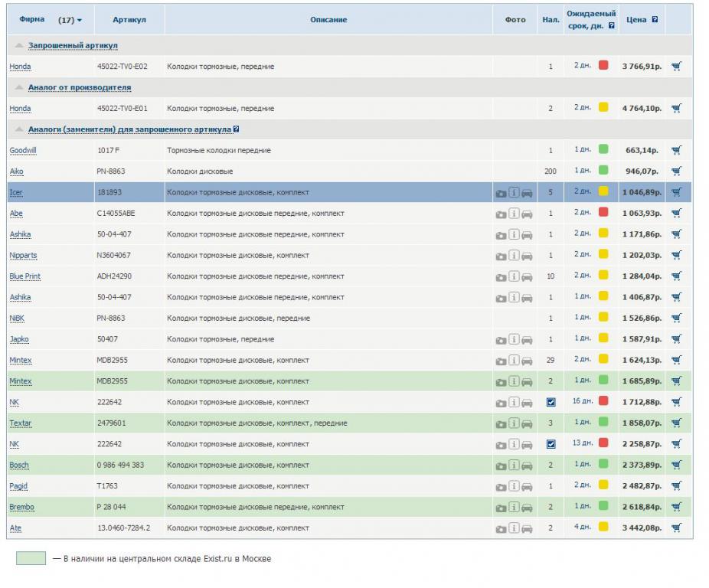Click red delivery indicator in Abe row
This screenshot has height=588, width=709.
603,213
